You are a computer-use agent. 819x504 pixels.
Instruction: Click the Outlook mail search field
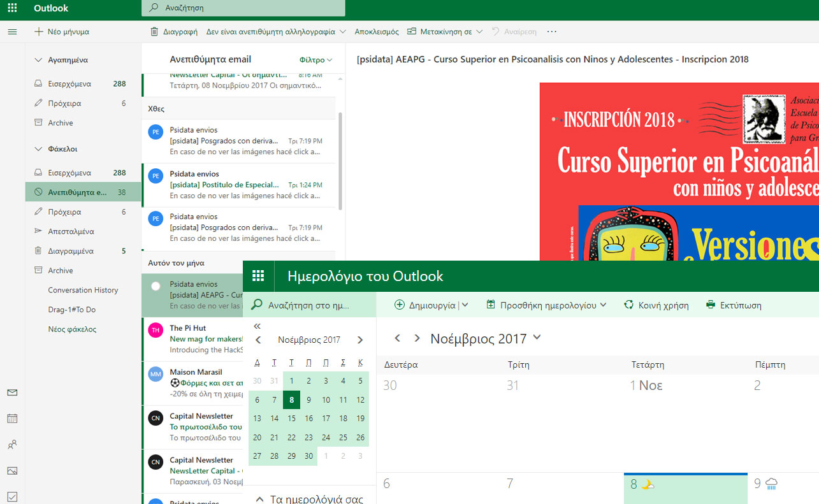pyautogui.click(x=243, y=8)
